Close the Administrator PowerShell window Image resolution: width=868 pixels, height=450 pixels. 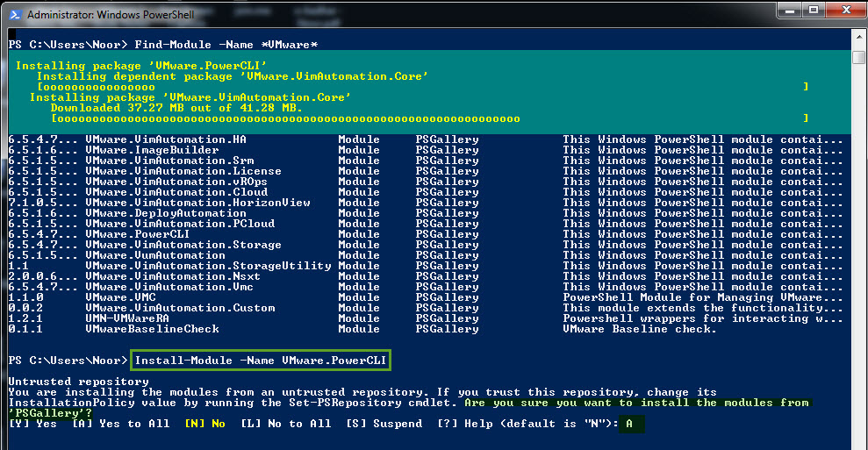pyautogui.click(x=846, y=11)
